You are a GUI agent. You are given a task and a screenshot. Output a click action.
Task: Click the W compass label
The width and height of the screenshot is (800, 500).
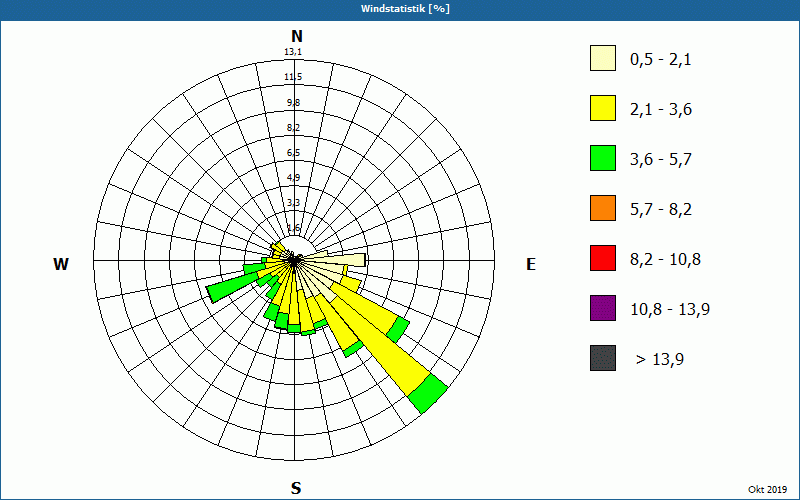61,264
